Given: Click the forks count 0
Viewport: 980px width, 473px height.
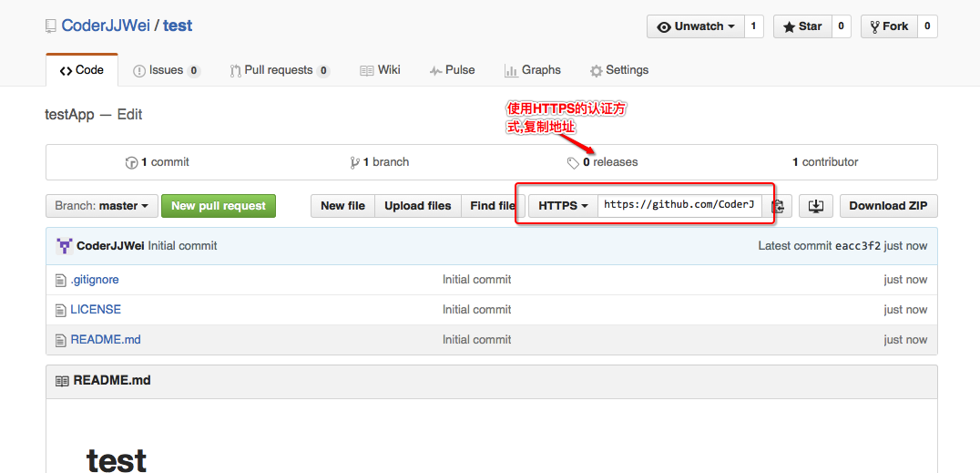Looking at the screenshot, I should [927, 26].
